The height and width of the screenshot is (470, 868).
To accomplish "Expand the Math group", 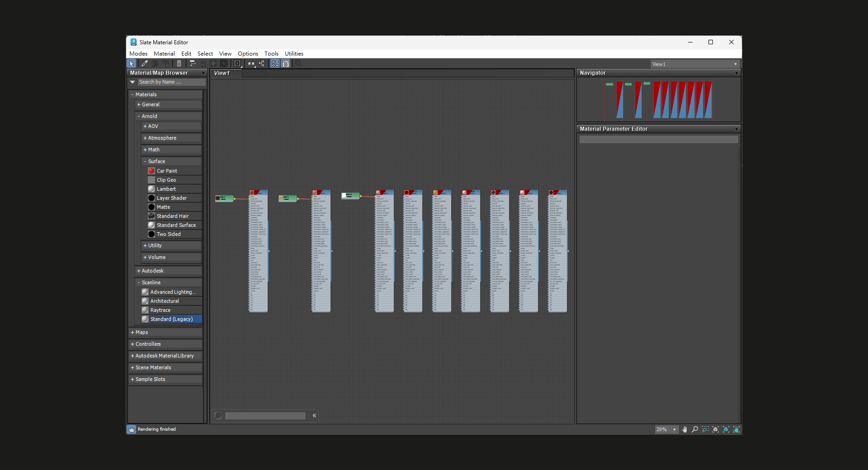I will tap(171, 150).
